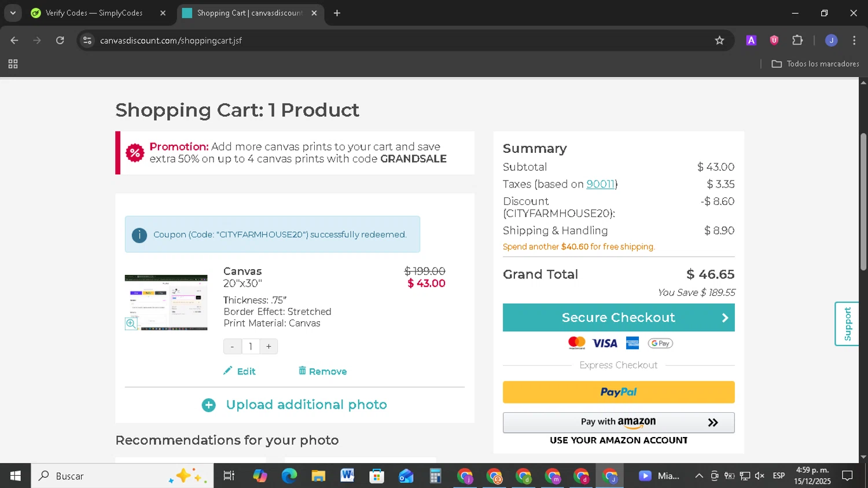This screenshot has width=868, height=488.
Task: Open the browser extensions puzzle icon
Action: (x=797, y=41)
